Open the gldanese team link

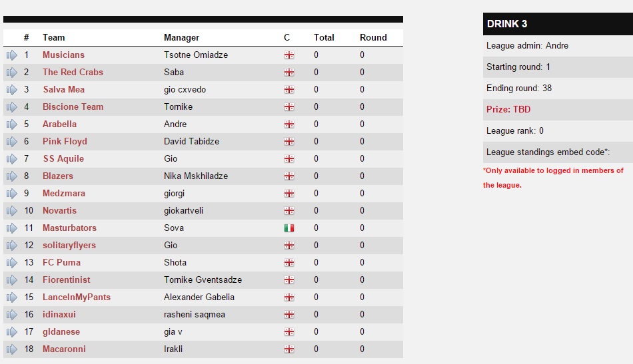tap(61, 332)
